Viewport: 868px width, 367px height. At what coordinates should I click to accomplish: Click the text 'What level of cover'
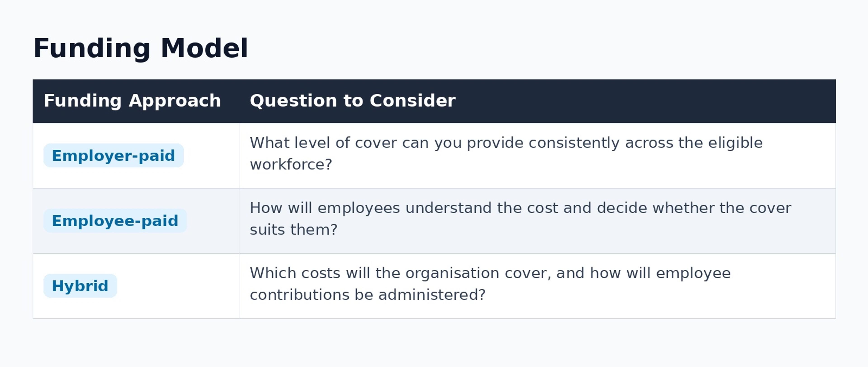point(323,143)
